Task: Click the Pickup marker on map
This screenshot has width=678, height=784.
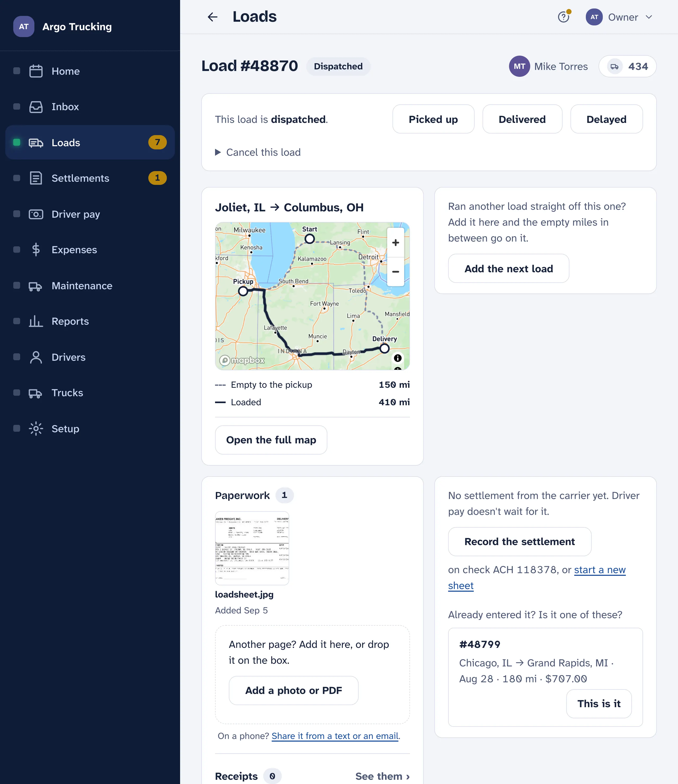Action: tap(243, 291)
